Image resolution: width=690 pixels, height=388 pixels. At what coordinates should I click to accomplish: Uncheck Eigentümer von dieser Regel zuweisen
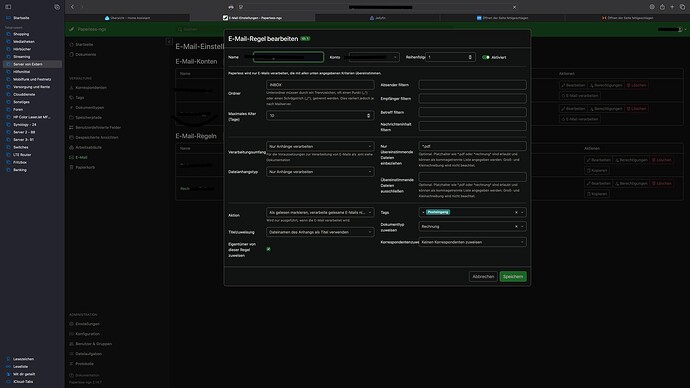pyautogui.click(x=268, y=249)
